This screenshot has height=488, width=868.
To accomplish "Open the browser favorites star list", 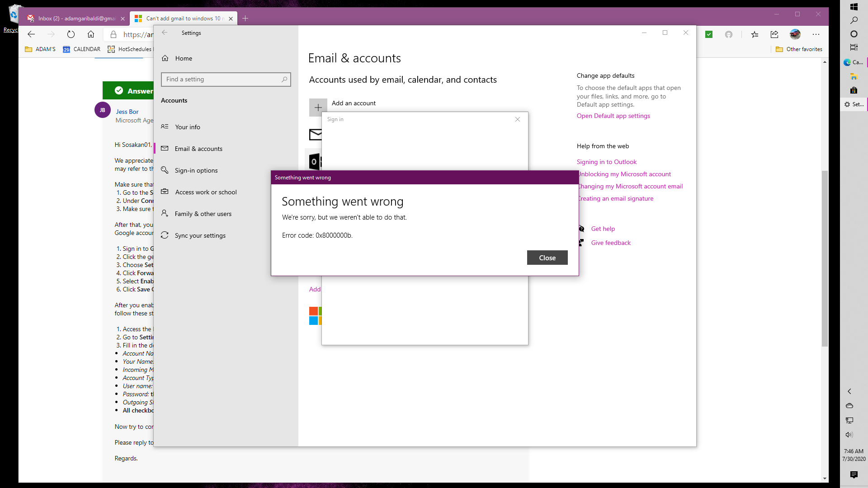I will 755,34.
